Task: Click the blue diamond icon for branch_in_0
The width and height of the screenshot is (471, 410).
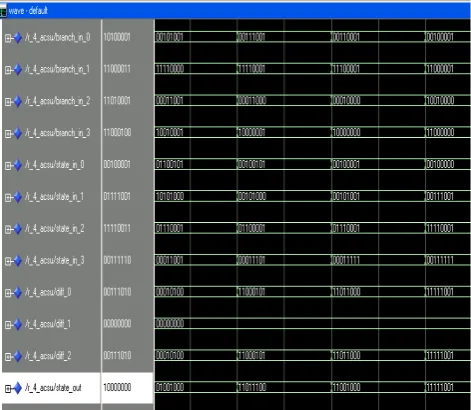Action: click(x=17, y=38)
